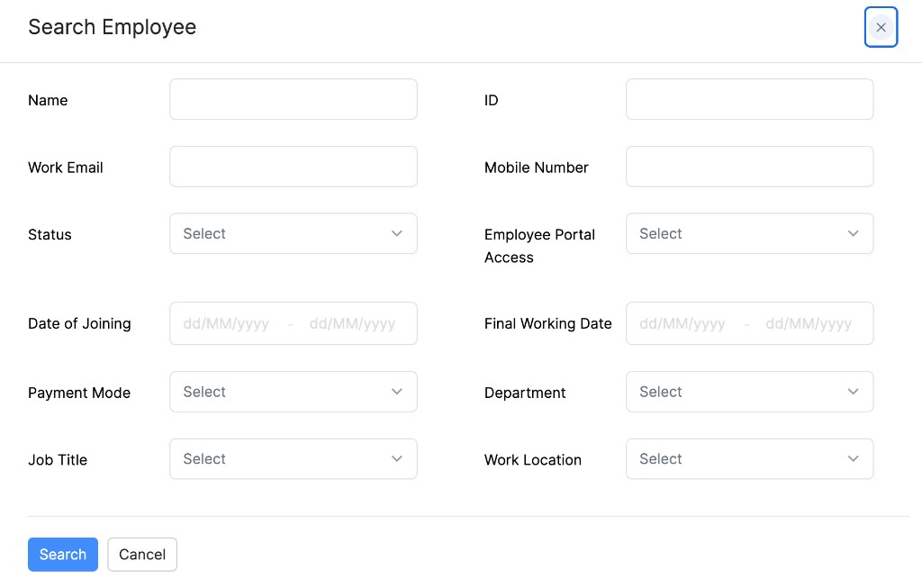Click the blue Search button
Viewport: 922px width, 588px height.
63,555
